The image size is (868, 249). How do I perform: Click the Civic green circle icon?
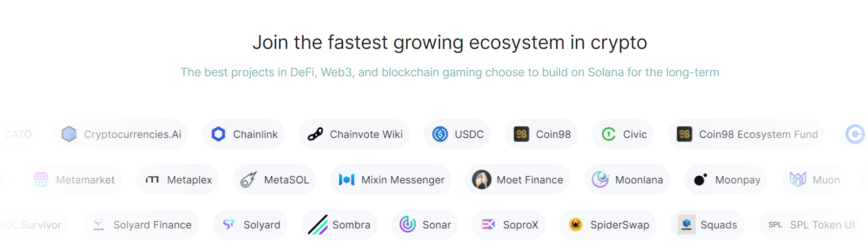609,134
